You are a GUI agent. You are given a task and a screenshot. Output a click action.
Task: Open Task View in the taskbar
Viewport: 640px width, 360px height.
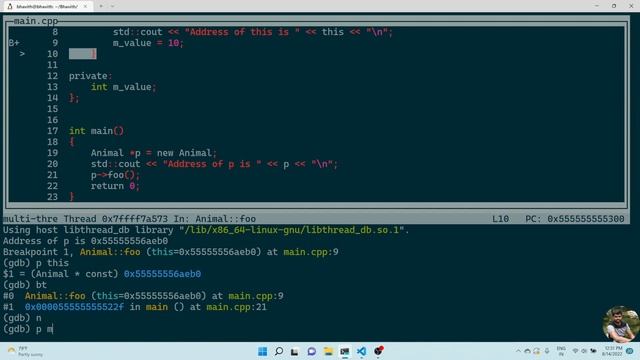[x=294, y=351]
